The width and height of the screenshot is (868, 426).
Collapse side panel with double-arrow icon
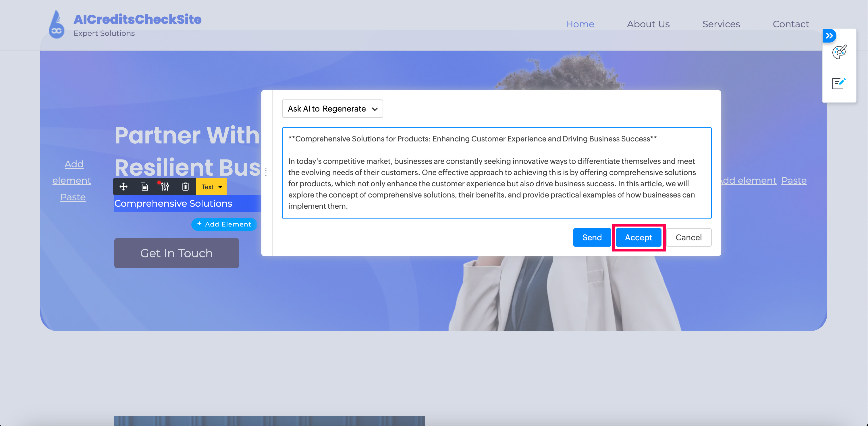click(829, 36)
